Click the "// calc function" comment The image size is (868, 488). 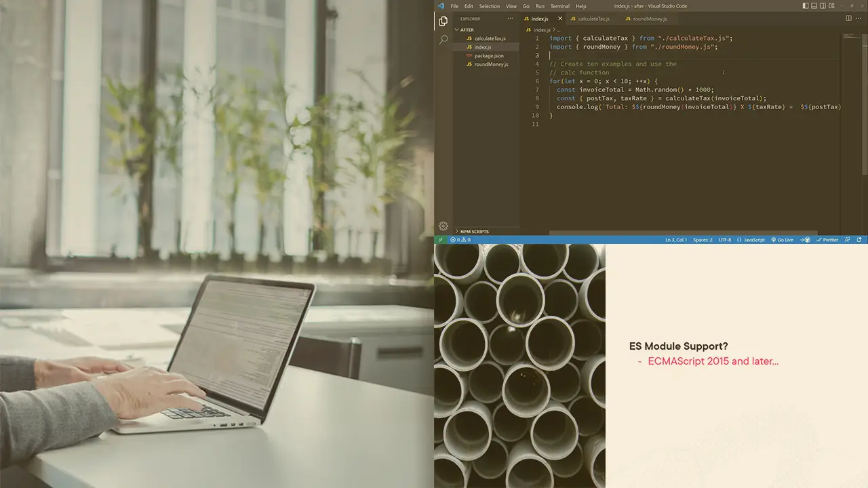click(579, 73)
